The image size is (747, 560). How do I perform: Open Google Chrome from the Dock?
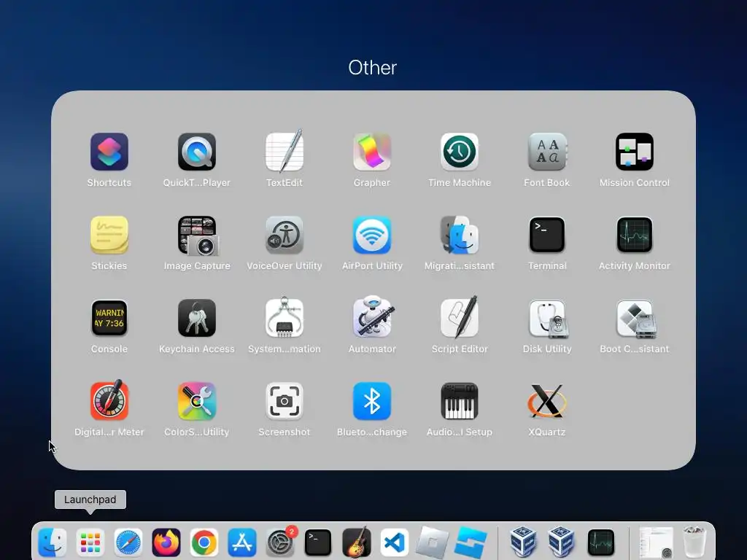pyautogui.click(x=204, y=542)
